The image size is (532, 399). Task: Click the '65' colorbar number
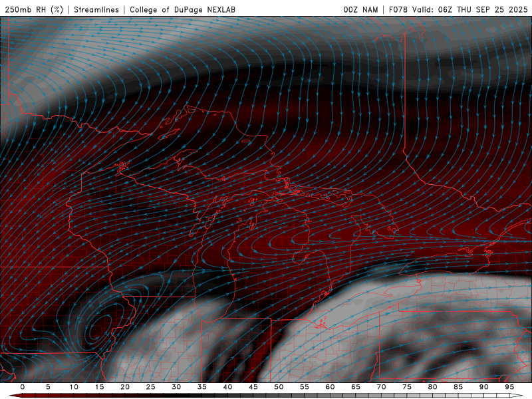[356, 387]
